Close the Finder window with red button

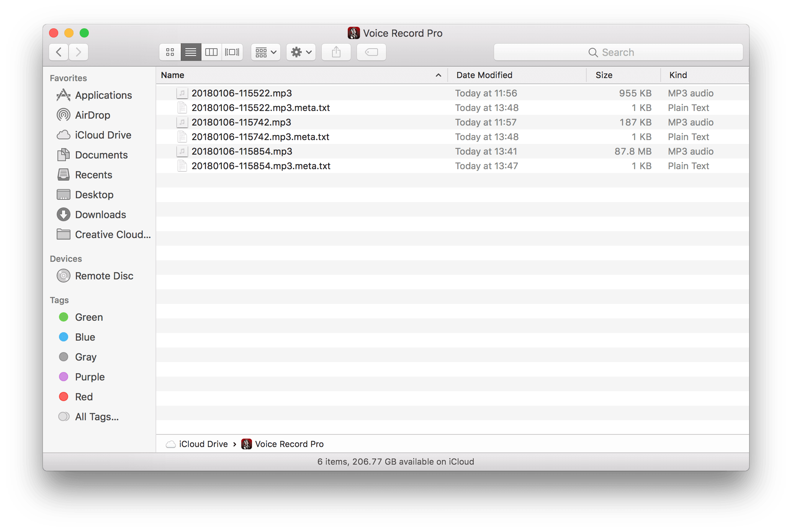pos(54,33)
